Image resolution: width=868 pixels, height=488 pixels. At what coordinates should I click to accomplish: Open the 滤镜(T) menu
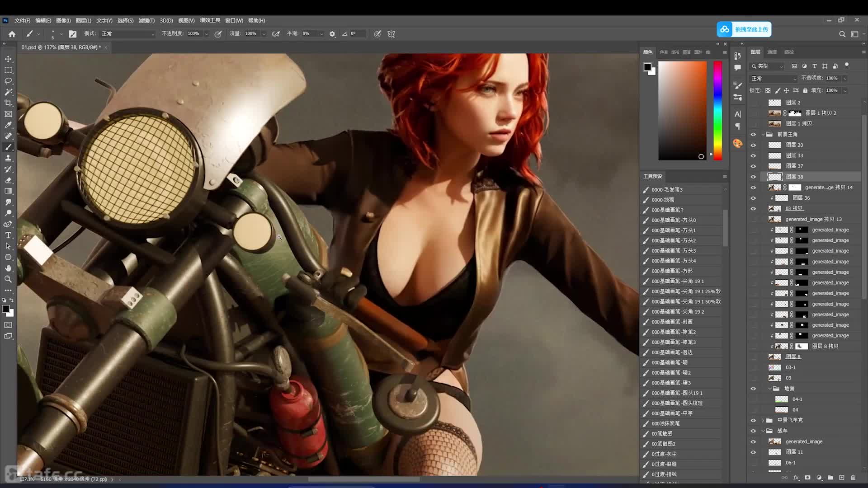146,21
